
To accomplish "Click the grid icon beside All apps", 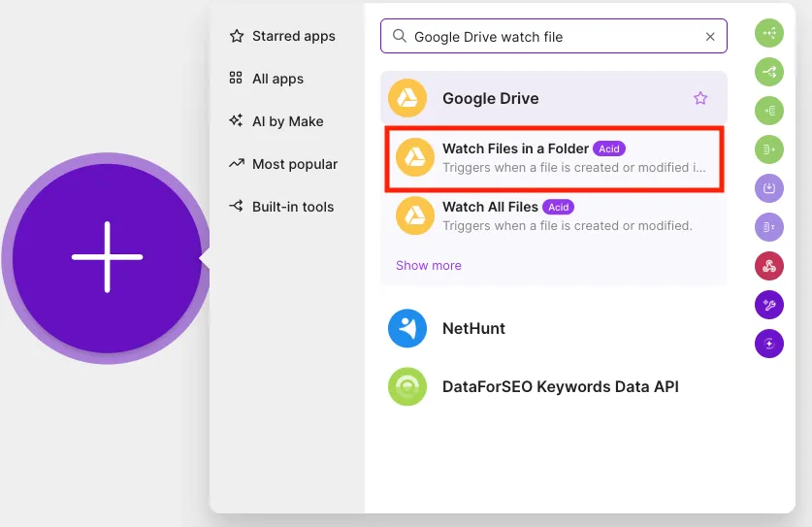I will pyautogui.click(x=236, y=78).
